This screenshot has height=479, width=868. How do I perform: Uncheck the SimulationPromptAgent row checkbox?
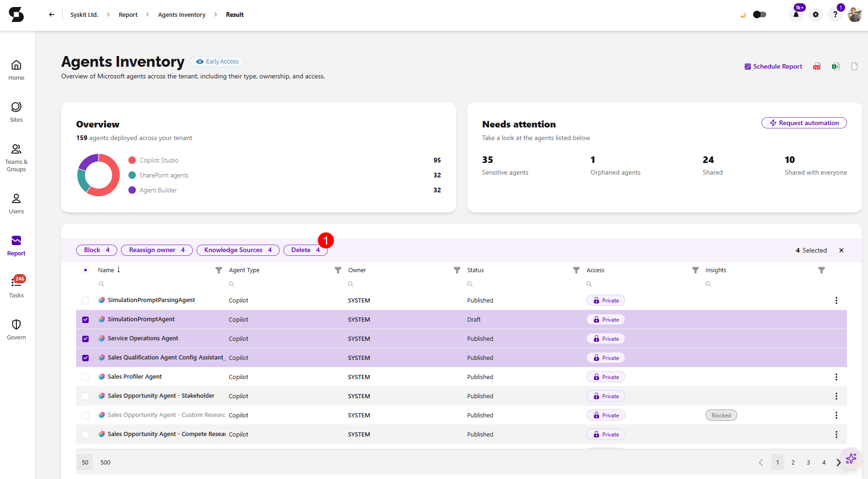(85, 320)
